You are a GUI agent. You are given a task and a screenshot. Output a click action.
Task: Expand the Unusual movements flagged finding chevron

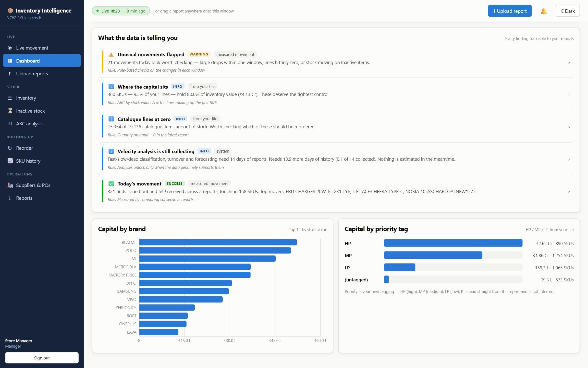coord(569,63)
